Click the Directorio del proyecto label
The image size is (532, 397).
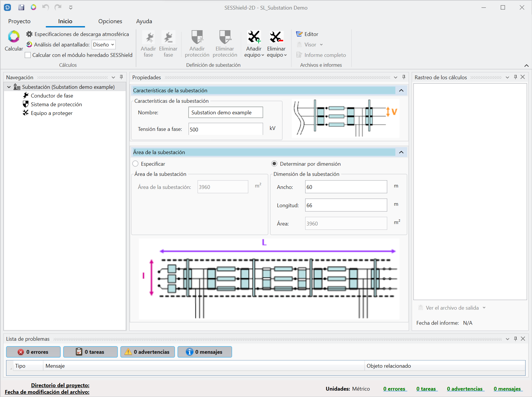(60, 385)
